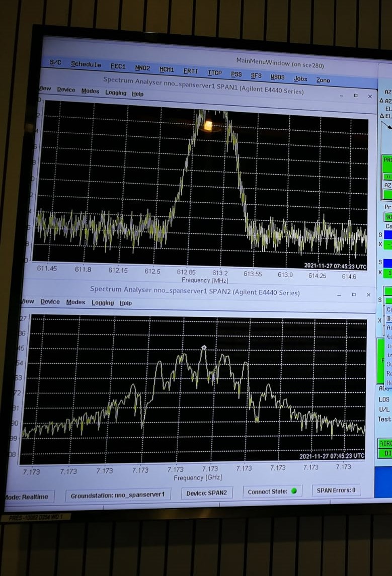Maximize the SPAN1 spectrum analyser window
This screenshot has width=392, height=576.
(x=356, y=96)
